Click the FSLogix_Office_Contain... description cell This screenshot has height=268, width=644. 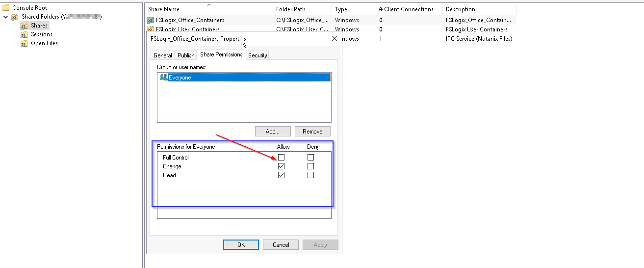[x=478, y=20]
